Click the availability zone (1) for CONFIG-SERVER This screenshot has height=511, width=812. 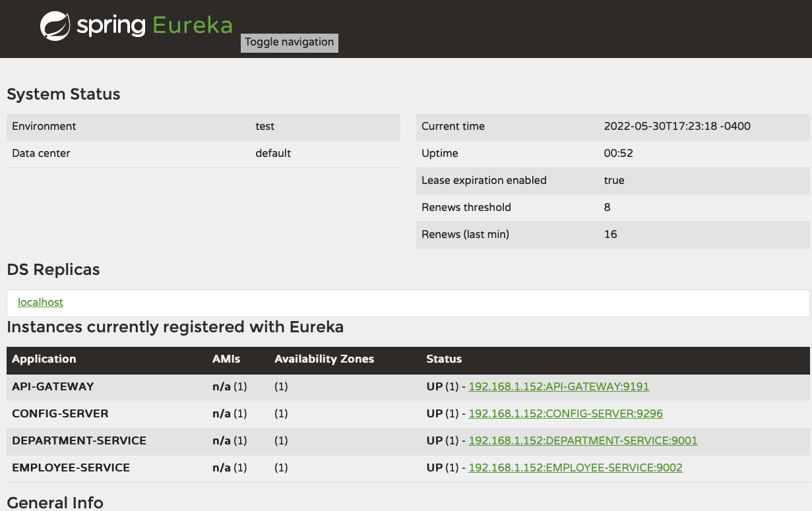(281, 413)
